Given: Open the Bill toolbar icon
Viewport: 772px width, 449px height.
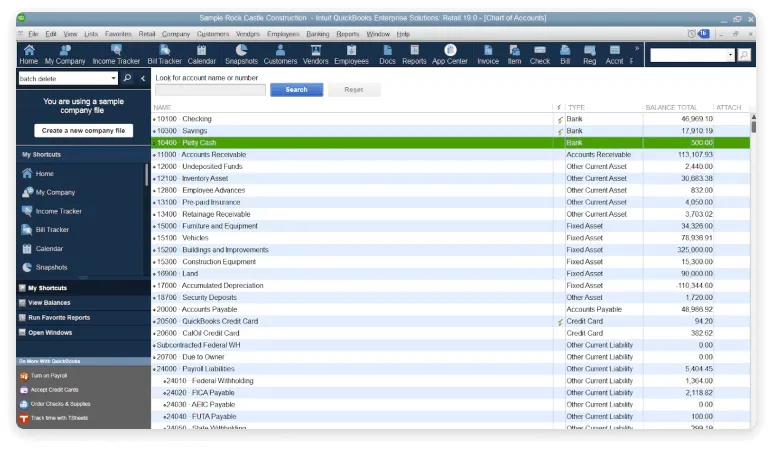Looking at the screenshot, I should click(x=565, y=55).
